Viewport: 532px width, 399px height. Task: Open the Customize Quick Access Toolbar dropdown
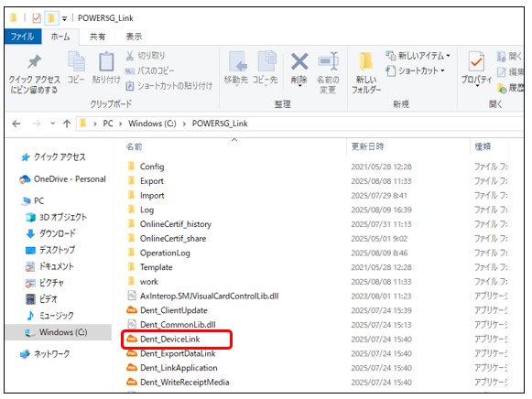coord(64,18)
